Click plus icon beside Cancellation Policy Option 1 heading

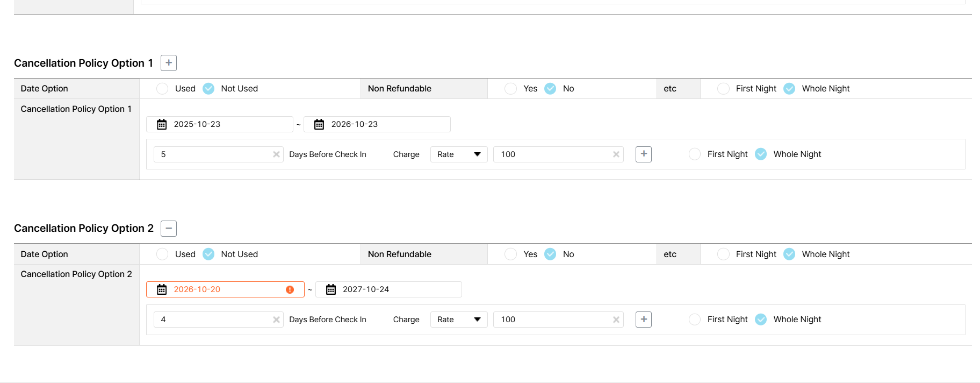pos(169,63)
